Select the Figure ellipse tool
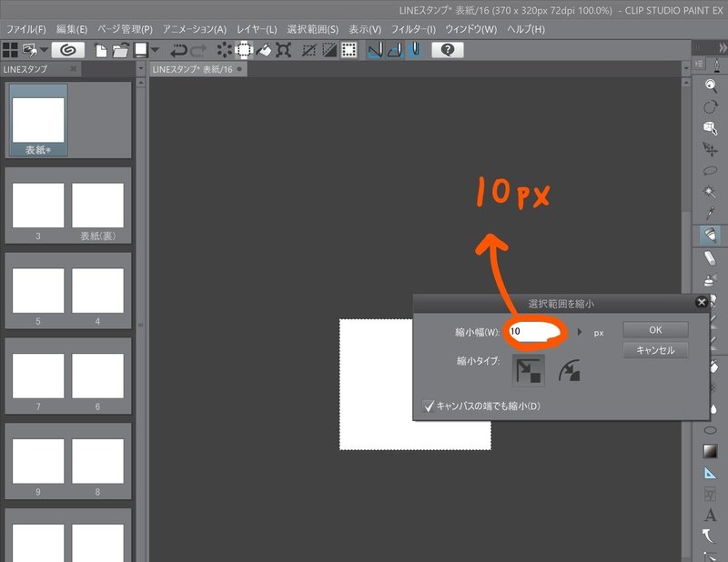This screenshot has height=562, width=728. tap(710, 430)
